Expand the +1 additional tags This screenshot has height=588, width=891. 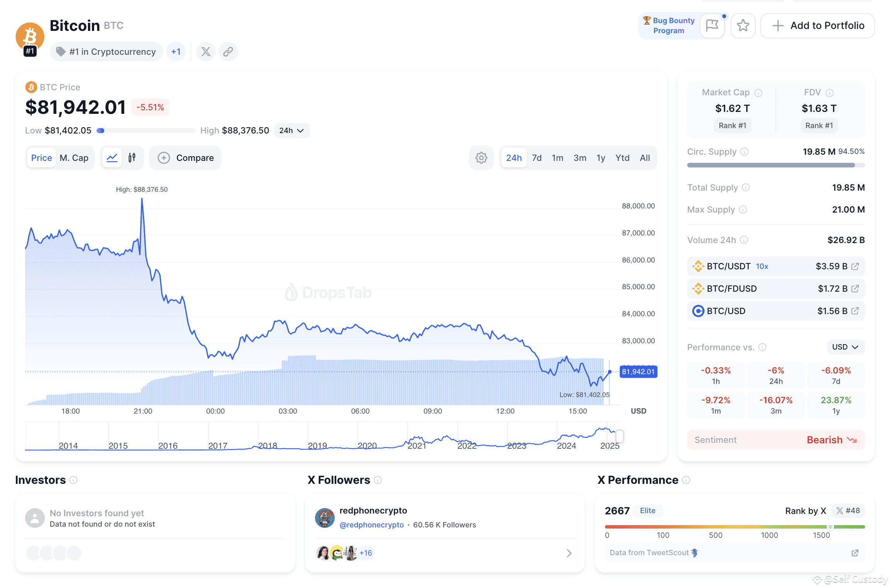pos(176,51)
